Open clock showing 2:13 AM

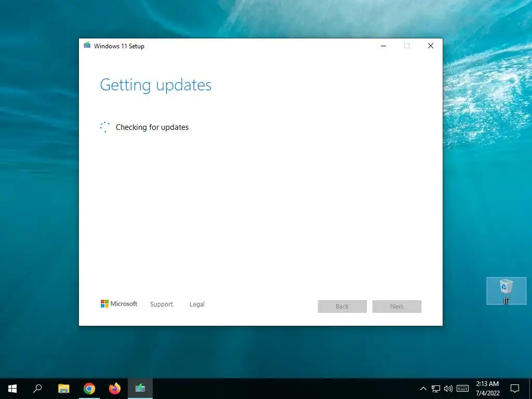pyautogui.click(x=487, y=389)
